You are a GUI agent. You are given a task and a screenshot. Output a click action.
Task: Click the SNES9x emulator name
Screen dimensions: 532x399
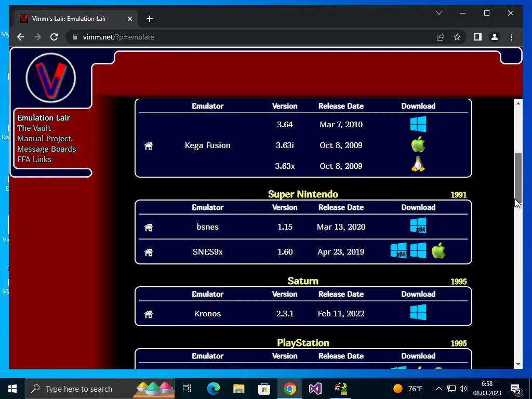(208, 252)
